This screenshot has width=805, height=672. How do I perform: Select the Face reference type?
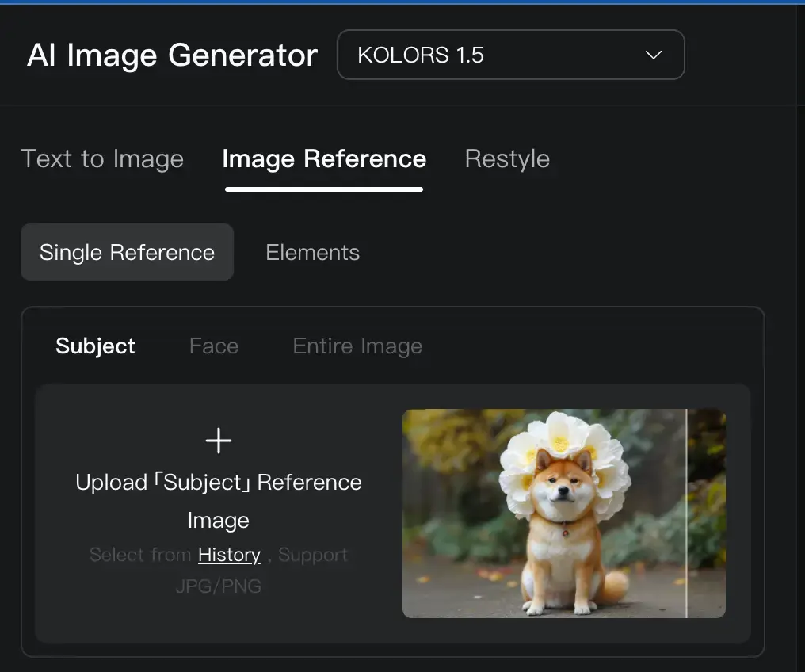pos(214,346)
